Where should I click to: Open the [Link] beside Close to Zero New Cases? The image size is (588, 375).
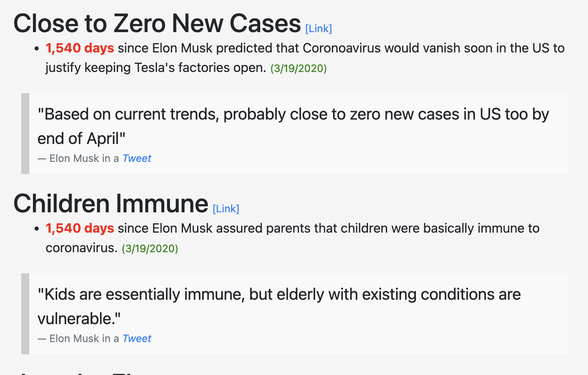pyautogui.click(x=318, y=29)
